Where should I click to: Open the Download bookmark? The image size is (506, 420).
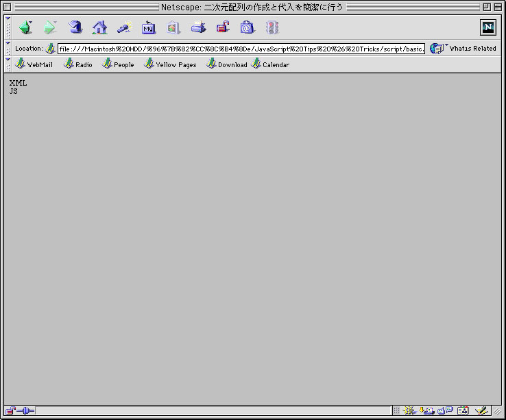point(226,64)
